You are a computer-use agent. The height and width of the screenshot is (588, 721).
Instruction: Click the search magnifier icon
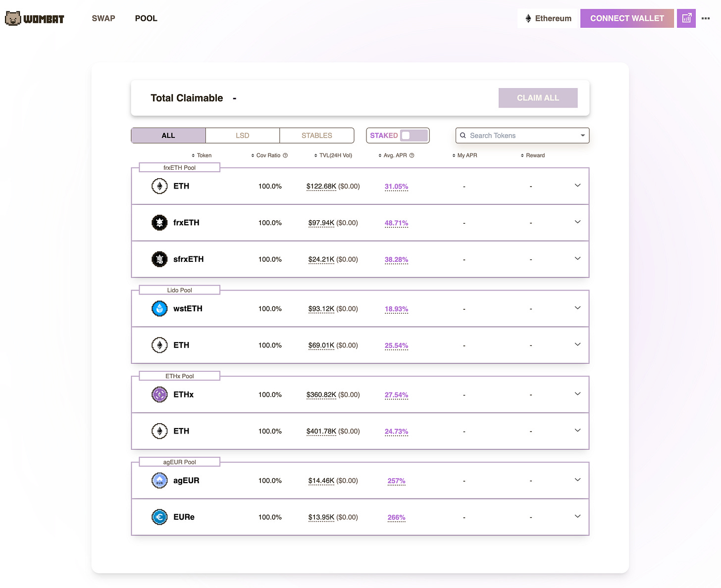click(463, 135)
